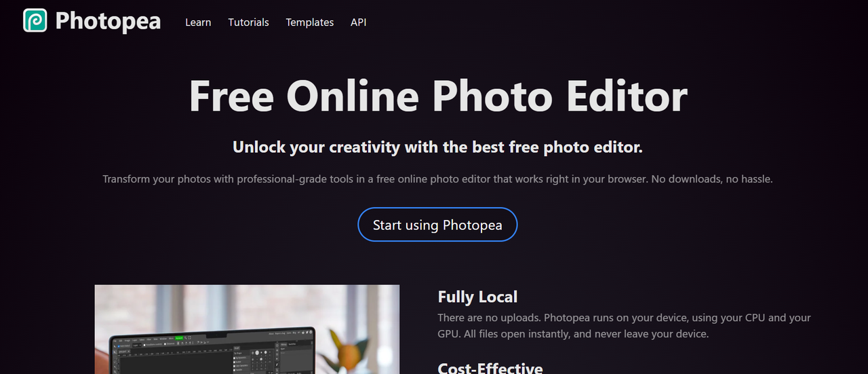Image resolution: width=868 pixels, height=374 pixels.
Task: Click the Photopea brand name text
Action: 108,21
